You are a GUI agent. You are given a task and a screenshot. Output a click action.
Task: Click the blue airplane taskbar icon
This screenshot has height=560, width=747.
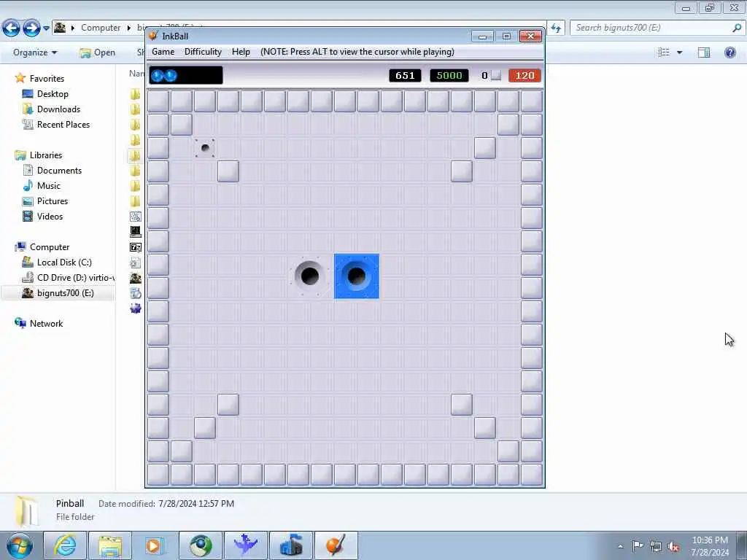[245, 545]
